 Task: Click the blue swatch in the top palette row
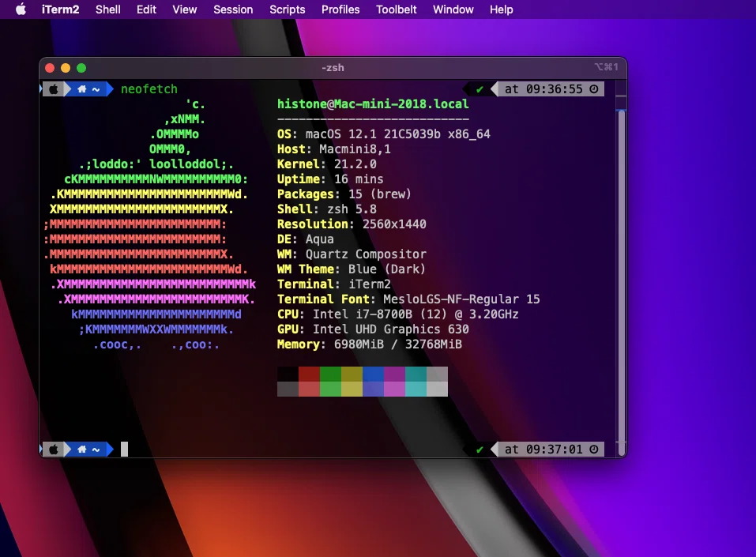click(x=373, y=374)
